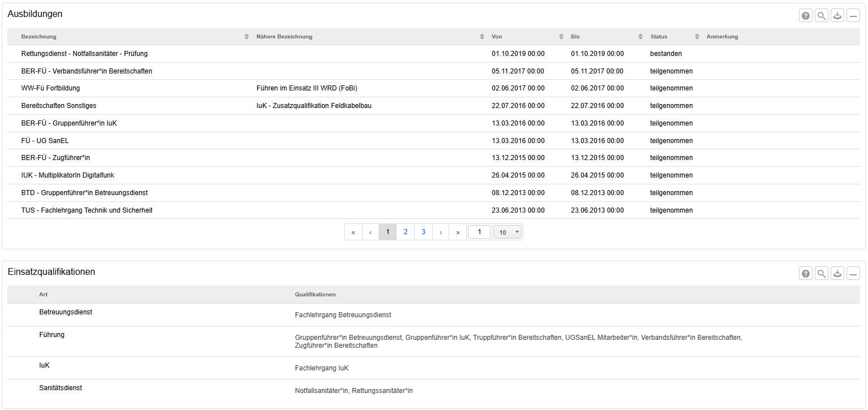Export the Ausbildungen table via download icon
Image resolution: width=868 pixels, height=410 pixels.
tap(837, 16)
